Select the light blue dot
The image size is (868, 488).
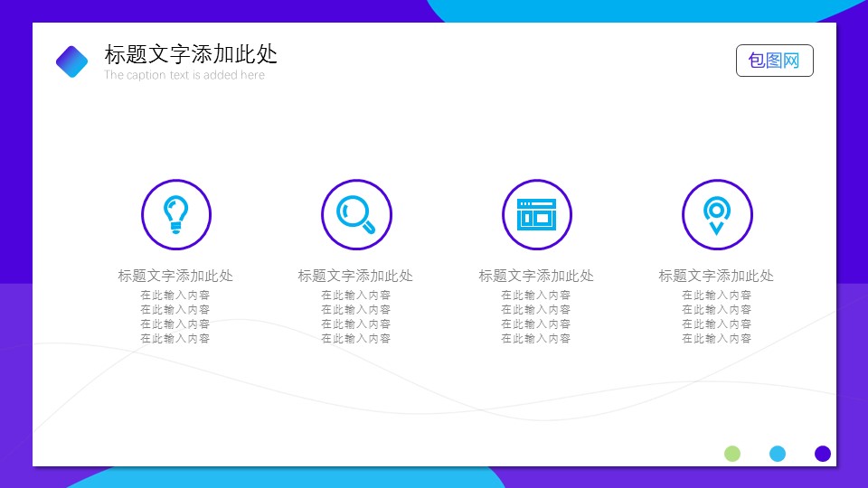coord(778,454)
